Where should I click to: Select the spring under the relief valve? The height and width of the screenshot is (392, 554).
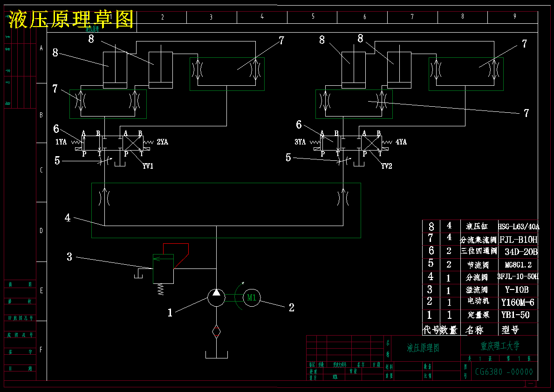tap(161, 289)
